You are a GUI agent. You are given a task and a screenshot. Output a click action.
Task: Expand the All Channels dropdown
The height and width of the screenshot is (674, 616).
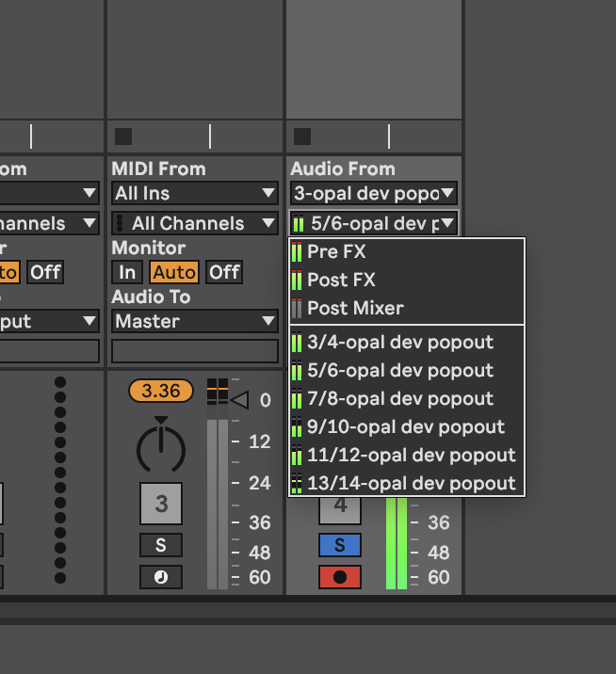pyautogui.click(x=195, y=223)
